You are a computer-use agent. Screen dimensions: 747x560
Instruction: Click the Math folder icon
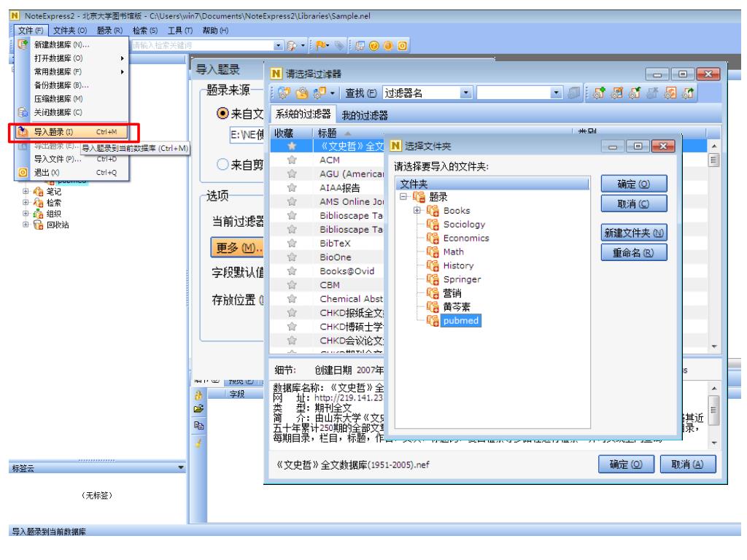click(x=433, y=252)
